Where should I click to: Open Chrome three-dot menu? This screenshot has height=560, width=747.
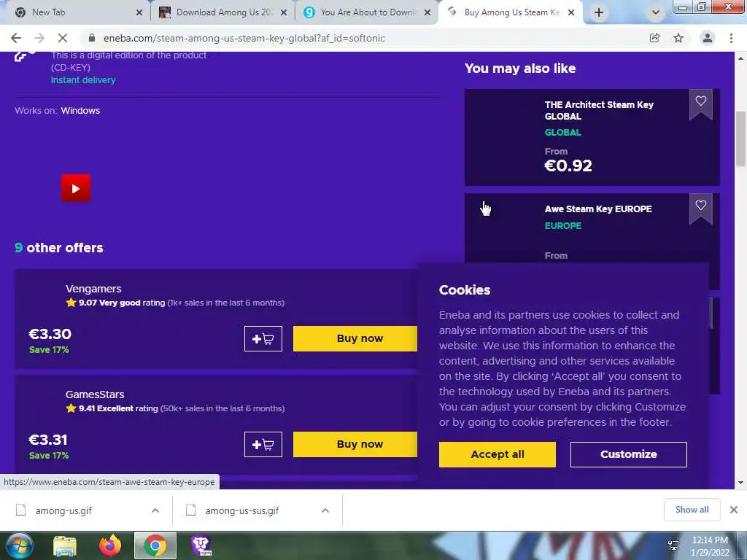731,38
